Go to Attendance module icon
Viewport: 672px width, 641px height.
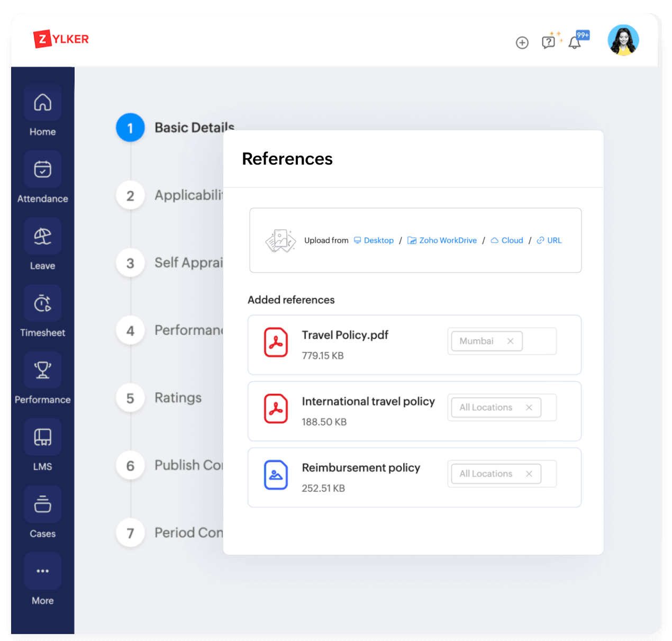[x=42, y=169]
